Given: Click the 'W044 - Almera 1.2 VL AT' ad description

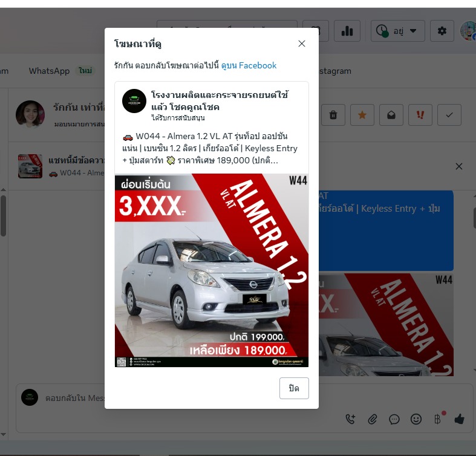Looking at the screenshot, I should tap(210, 148).
